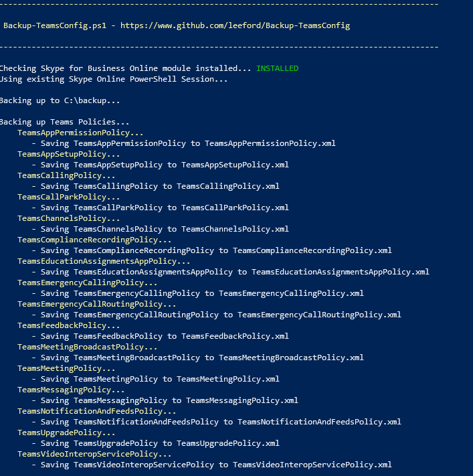This screenshot has height=476, width=473.
Task: Click the yellow TeamsAppSetupPolicy... heading
Action: coord(68,154)
